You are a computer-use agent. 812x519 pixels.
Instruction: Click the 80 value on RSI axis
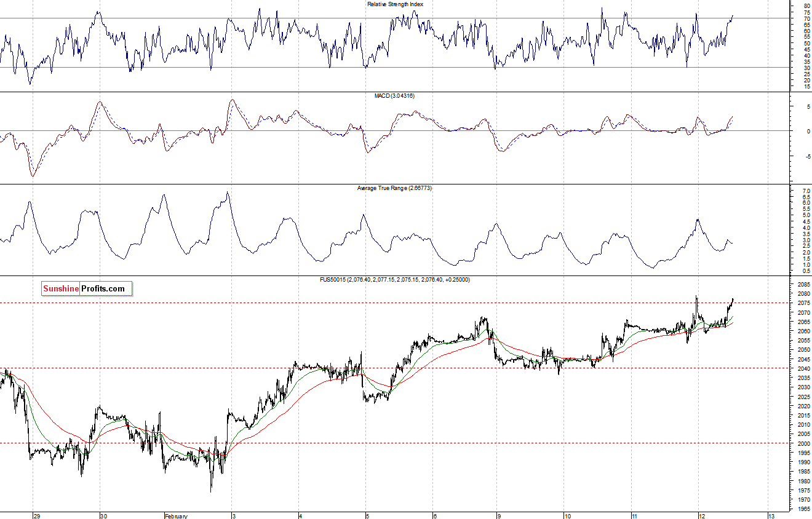(x=806, y=7)
